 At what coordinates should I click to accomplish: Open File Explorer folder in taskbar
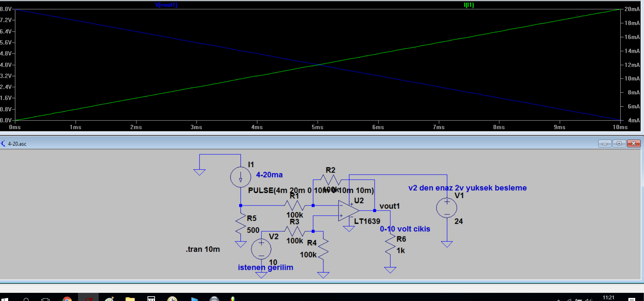pyautogui.click(x=130, y=298)
